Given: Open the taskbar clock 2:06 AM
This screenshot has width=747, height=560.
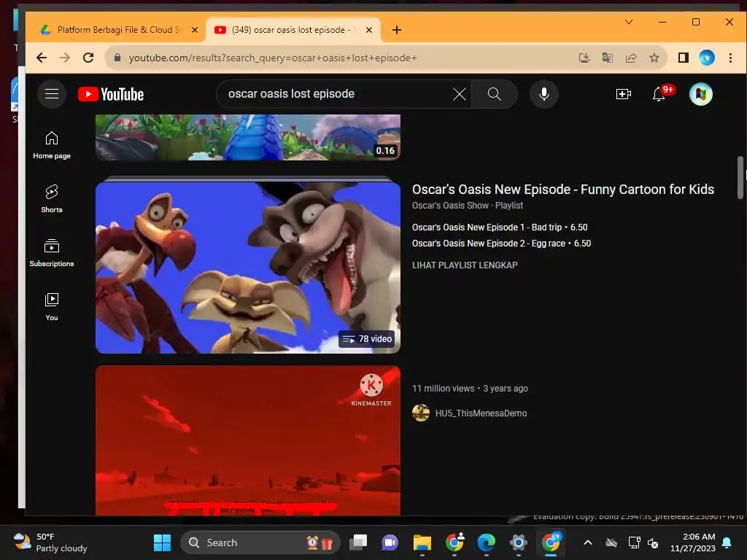Looking at the screenshot, I should [x=692, y=542].
